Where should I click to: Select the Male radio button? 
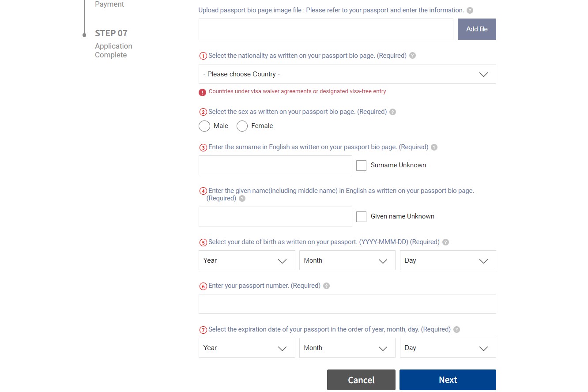tap(204, 126)
